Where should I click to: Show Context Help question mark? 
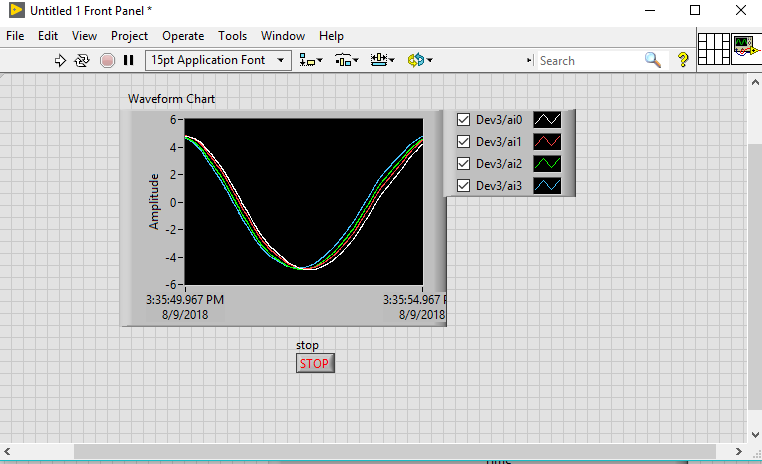[683, 60]
